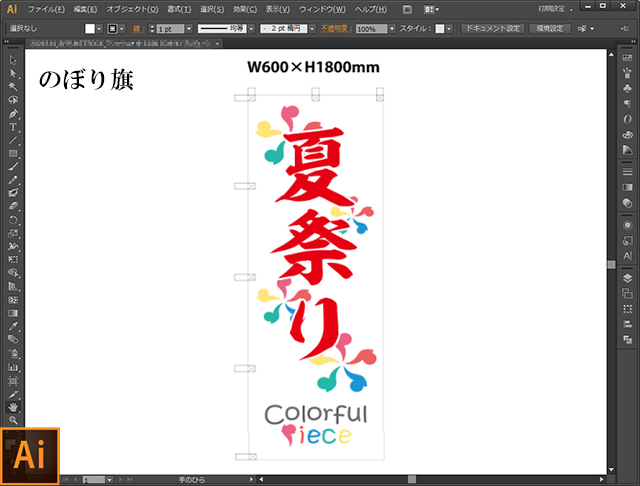The width and height of the screenshot is (640, 486).
Task: Expand the stroke weight 1 pt dropdown
Action: pos(187,29)
